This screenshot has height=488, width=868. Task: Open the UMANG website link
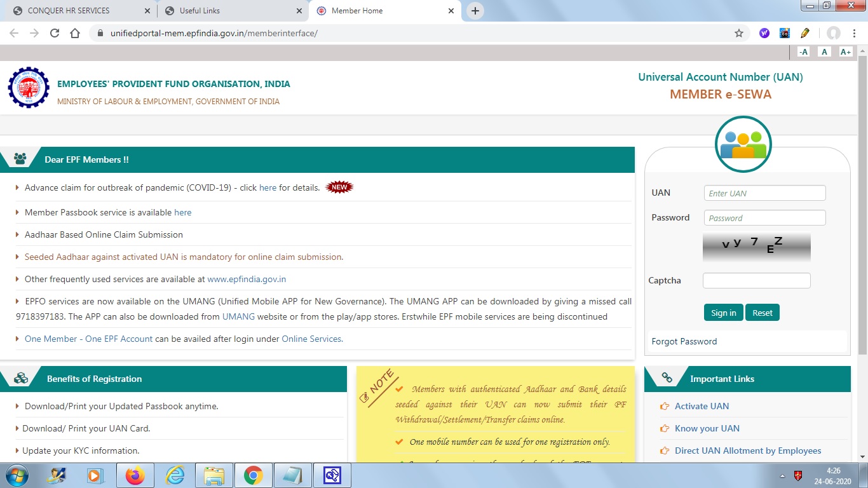point(238,316)
